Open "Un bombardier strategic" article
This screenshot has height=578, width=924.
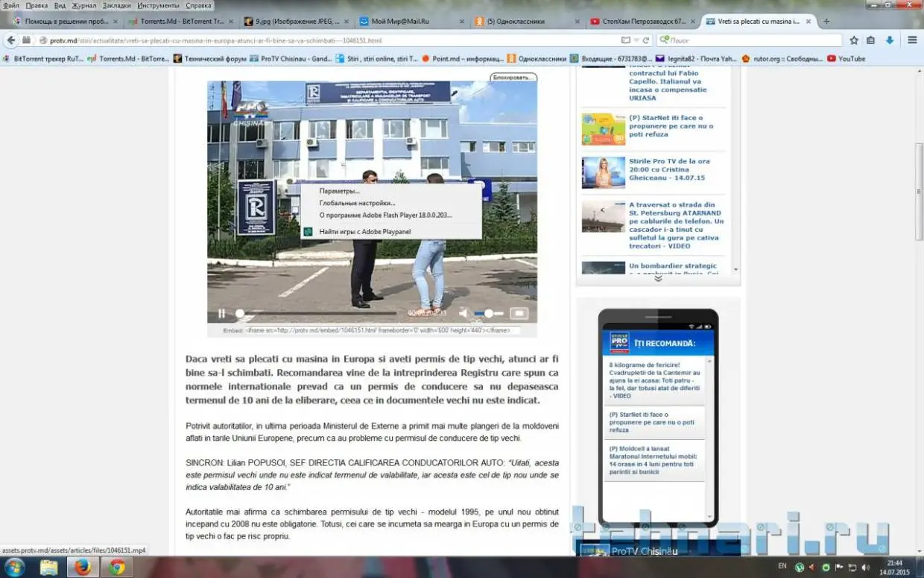672,268
